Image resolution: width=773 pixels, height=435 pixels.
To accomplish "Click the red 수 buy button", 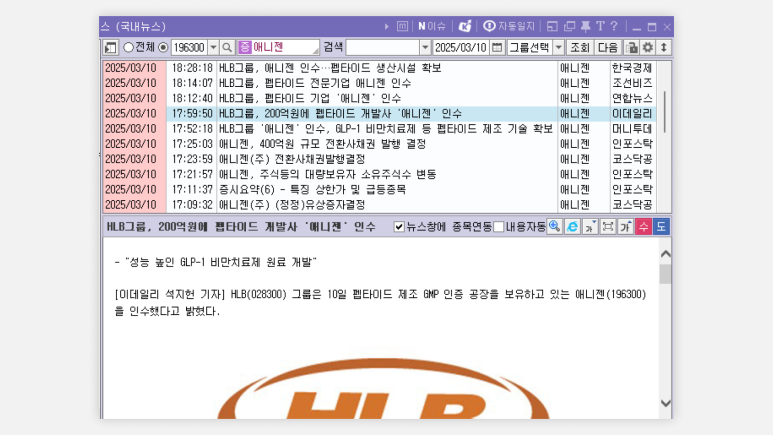I will (x=643, y=226).
